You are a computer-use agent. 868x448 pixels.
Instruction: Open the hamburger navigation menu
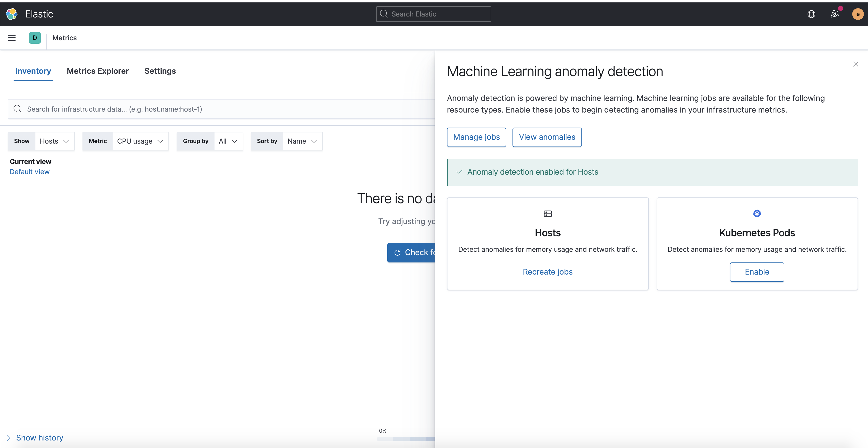[12, 38]
